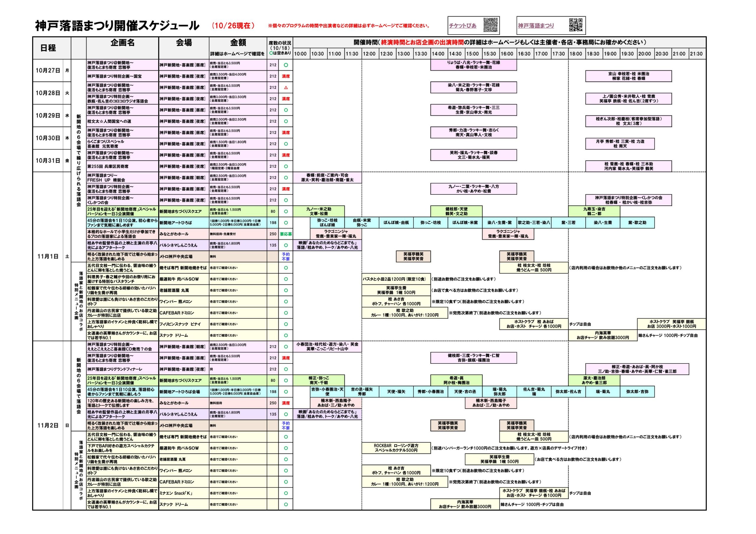
Task: Click the circle status for ミナエン Snack「K」 row
Action: click(x=286, y=493)
